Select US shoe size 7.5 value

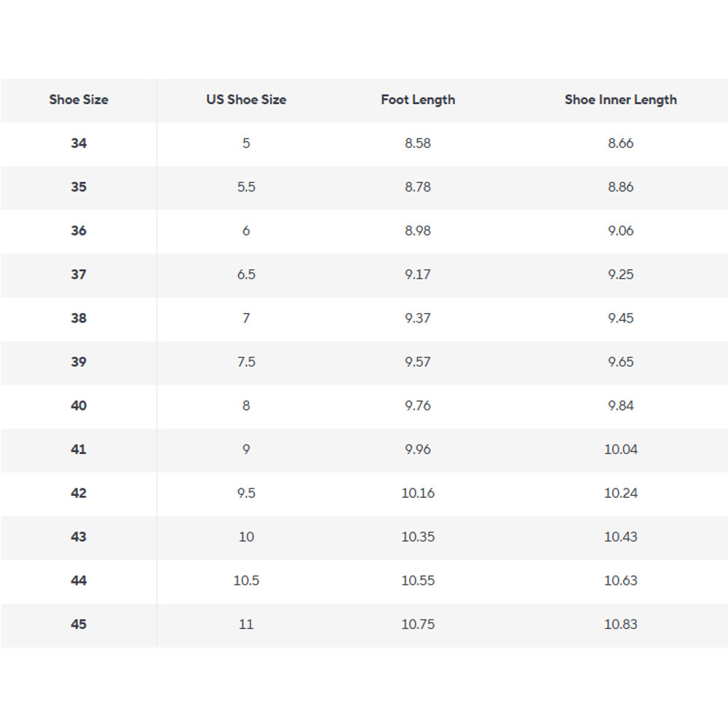pos(246,362)
